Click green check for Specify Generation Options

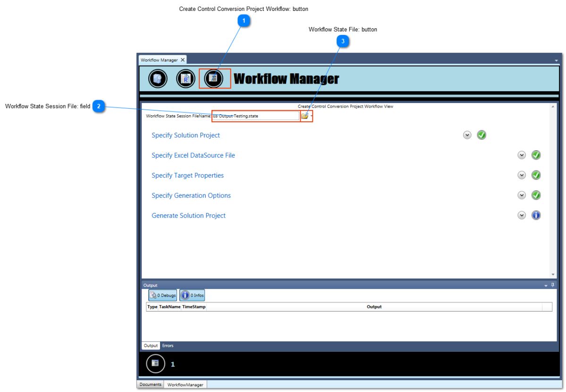click(536, 195)
